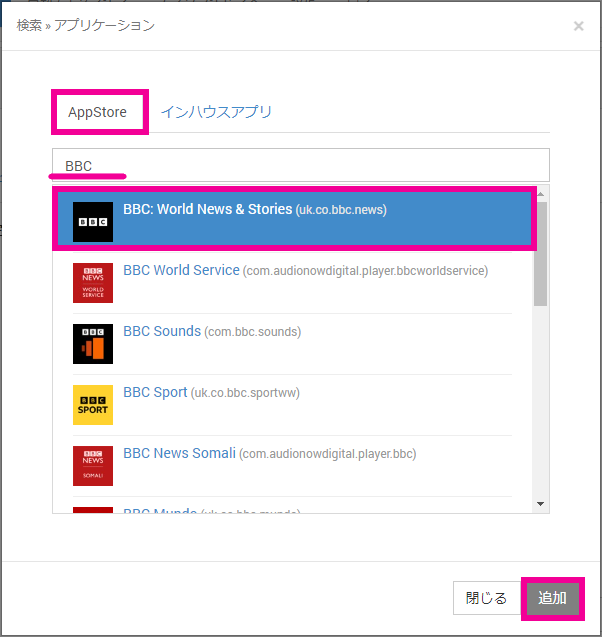602x637 pixels.
Task: Click the BBC Sounds orange logo icon
Action: (93, 344)
